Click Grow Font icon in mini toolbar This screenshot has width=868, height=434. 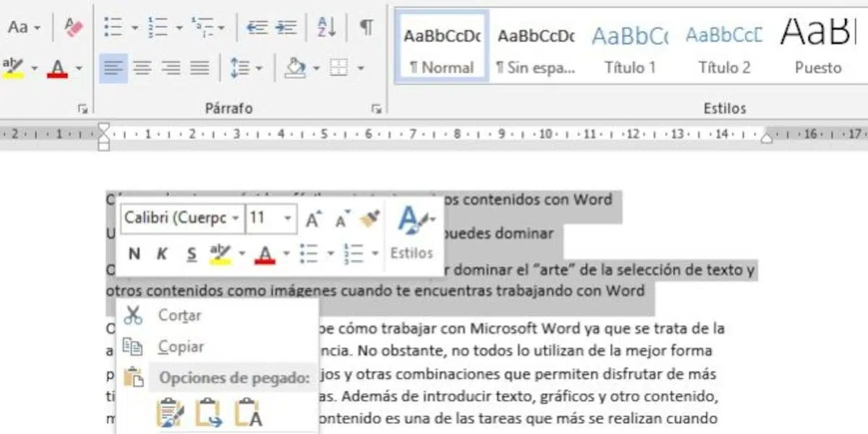(312, 219)
